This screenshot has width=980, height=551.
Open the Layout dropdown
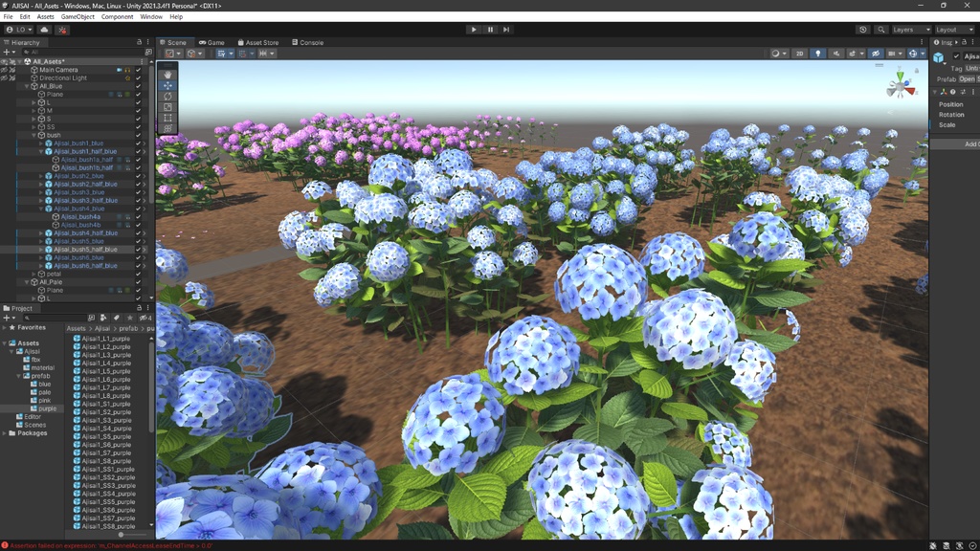[954, 30]
